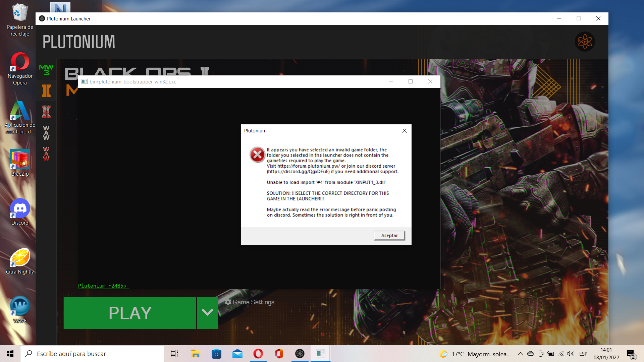
Task: Click the Plutonium Launcher title bar icon
Action: [42, 18]
